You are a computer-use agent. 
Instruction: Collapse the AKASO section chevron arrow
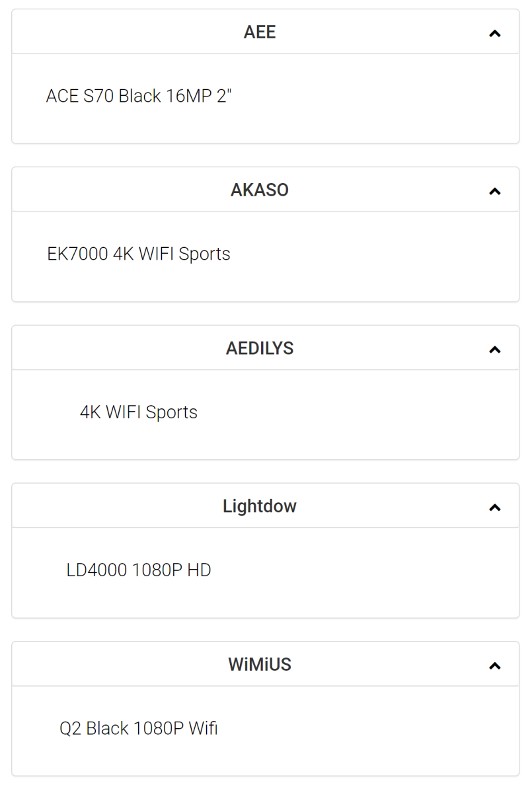(x=494, y=192)
